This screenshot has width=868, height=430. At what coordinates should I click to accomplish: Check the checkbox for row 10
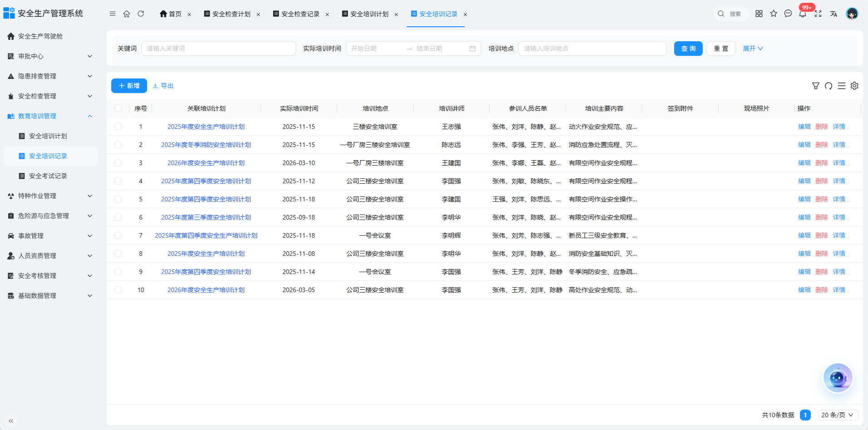tap(118, 290)
